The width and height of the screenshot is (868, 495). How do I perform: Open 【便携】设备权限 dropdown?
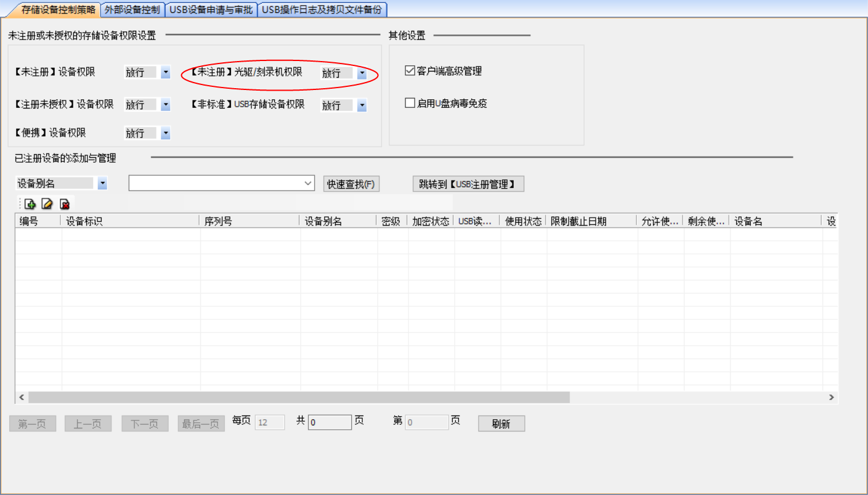(165, 133)
